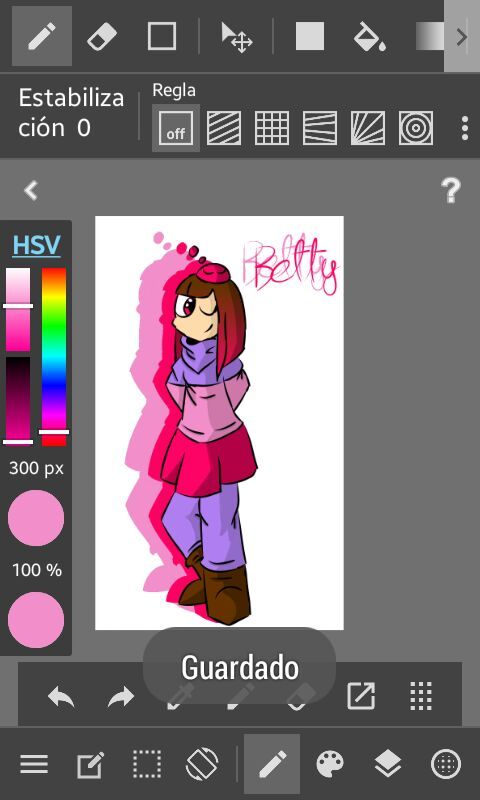This screenshot has width=480, height=800.
Task: Open help with the question mark
Action: pos(451,190)
